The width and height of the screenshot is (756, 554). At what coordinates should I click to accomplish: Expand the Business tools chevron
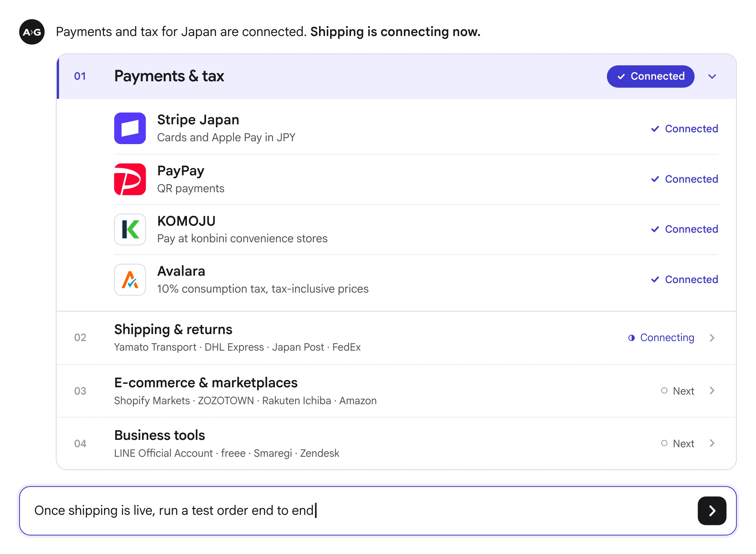712,443
